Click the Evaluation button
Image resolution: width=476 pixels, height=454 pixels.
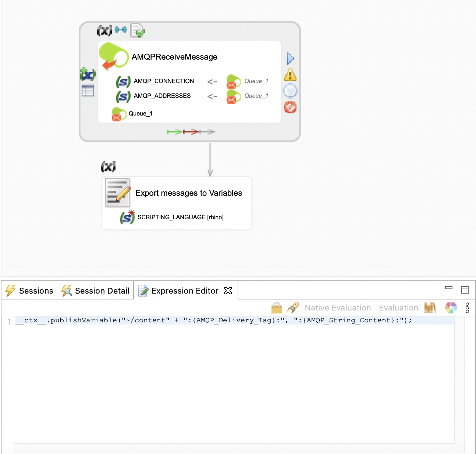pos(398,308)
